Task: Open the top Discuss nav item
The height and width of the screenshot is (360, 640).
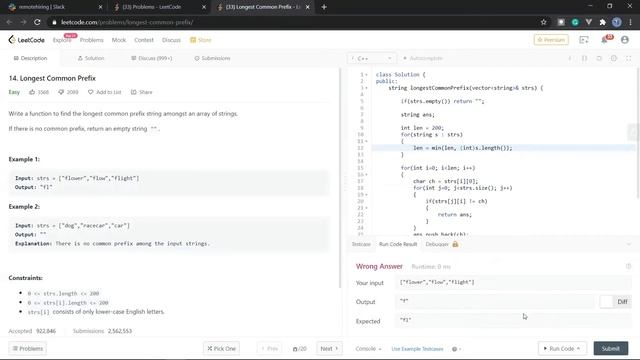Action: click(171, 40)
